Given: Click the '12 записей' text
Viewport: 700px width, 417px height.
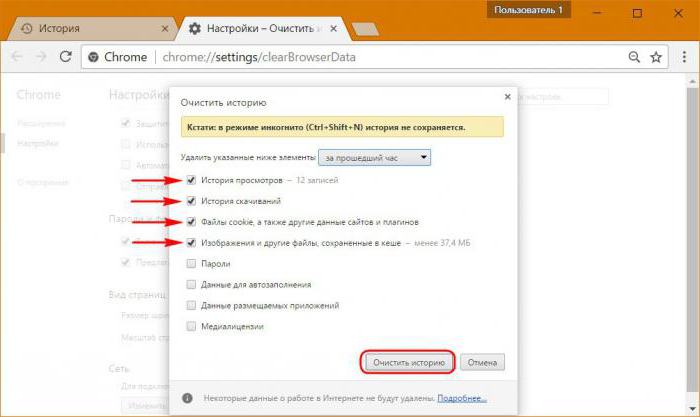Looking at the screenshot, I should click(x=317, y=180).
